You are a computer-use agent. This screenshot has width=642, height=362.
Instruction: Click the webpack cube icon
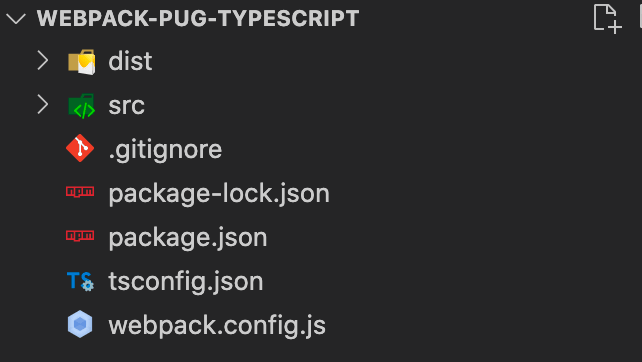80,324
